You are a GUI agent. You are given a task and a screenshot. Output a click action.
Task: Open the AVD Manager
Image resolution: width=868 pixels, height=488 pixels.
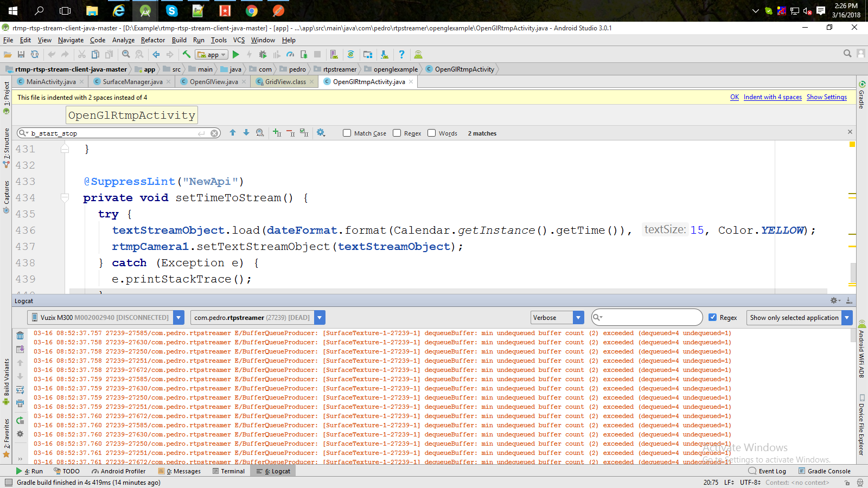point(334,54)
